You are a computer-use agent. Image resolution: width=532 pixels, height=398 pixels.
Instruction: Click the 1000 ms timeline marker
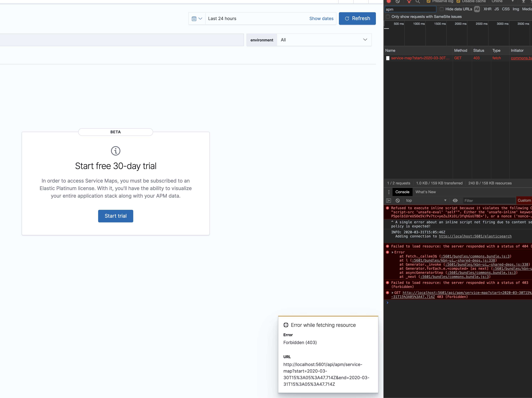(x=419, y=24)
